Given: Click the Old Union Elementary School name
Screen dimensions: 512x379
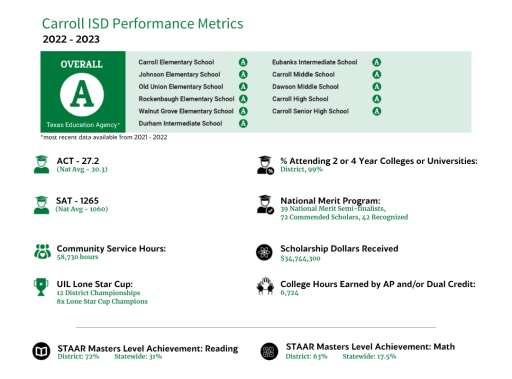Looking at the screenshot, I should tap(181, 87).
